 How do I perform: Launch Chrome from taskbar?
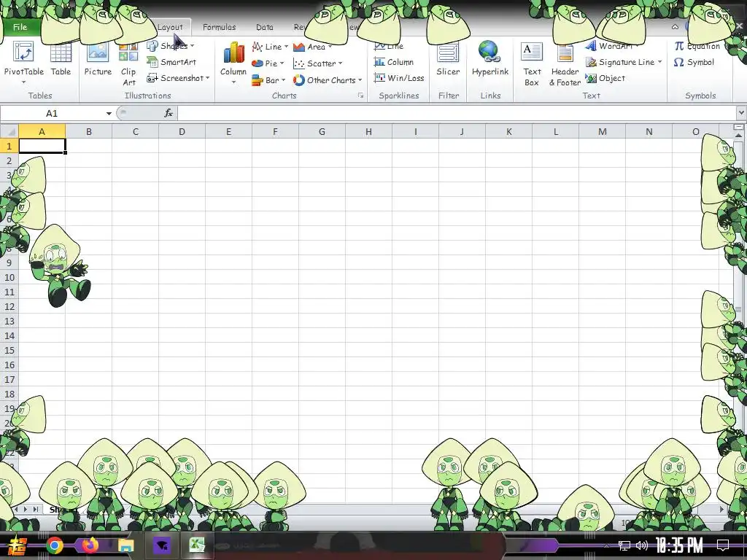coord(54,545)
